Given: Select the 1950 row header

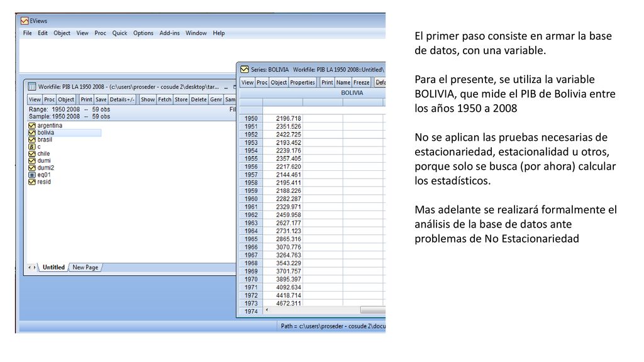Looking at the screenshot, I should click(251, 118).
